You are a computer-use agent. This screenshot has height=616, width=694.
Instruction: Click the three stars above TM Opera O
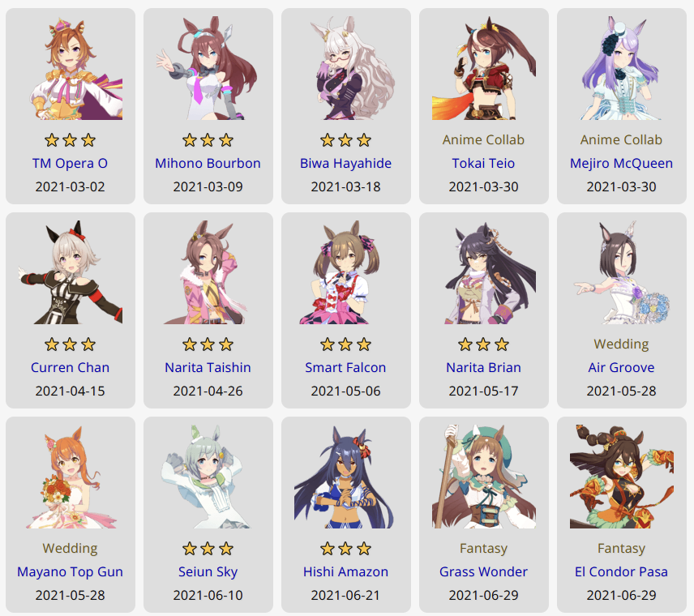click(70, 140)
